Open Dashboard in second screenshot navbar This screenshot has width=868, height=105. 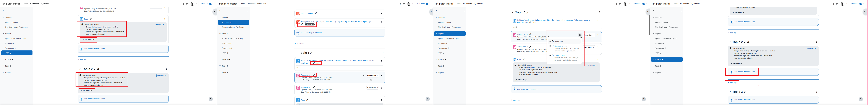click(251, 4)
